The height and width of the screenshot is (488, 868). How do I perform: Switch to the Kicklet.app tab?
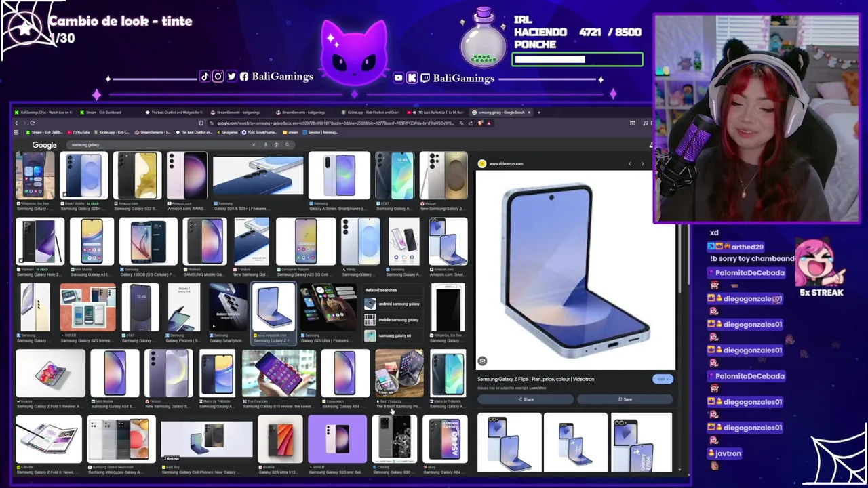pos(371,112)
